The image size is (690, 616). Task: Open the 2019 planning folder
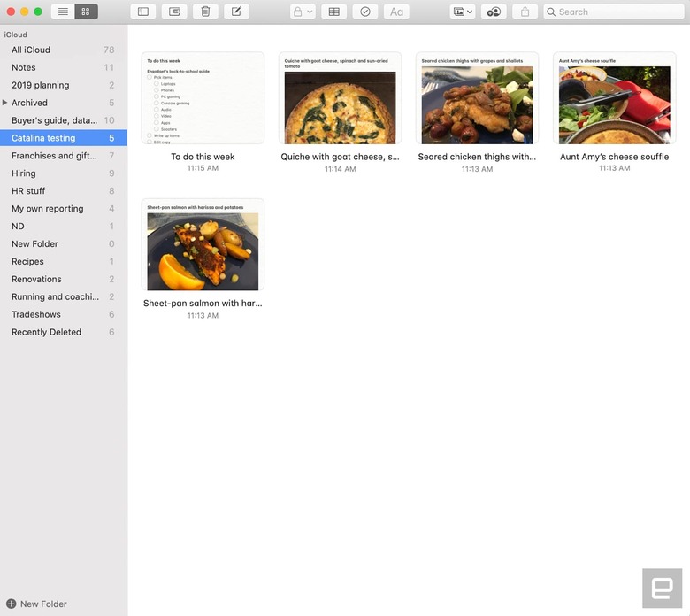[64, 85]
